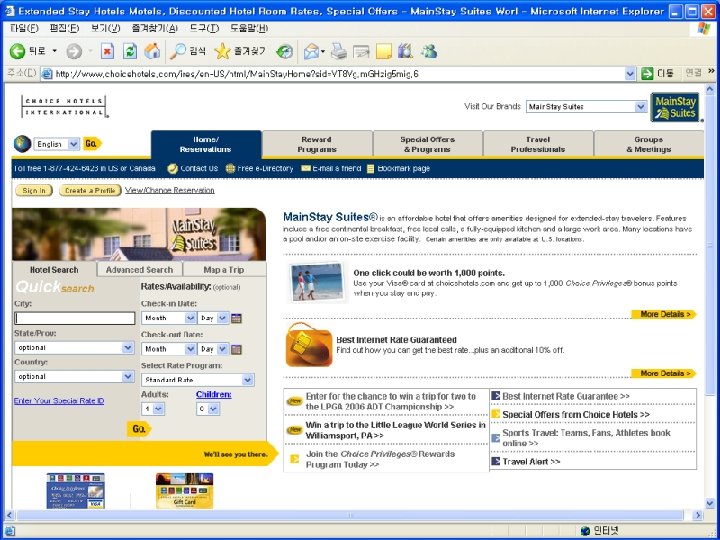Print the page with the printer icon
Viewport: 720px width, 540px height.
click(339, 51)
